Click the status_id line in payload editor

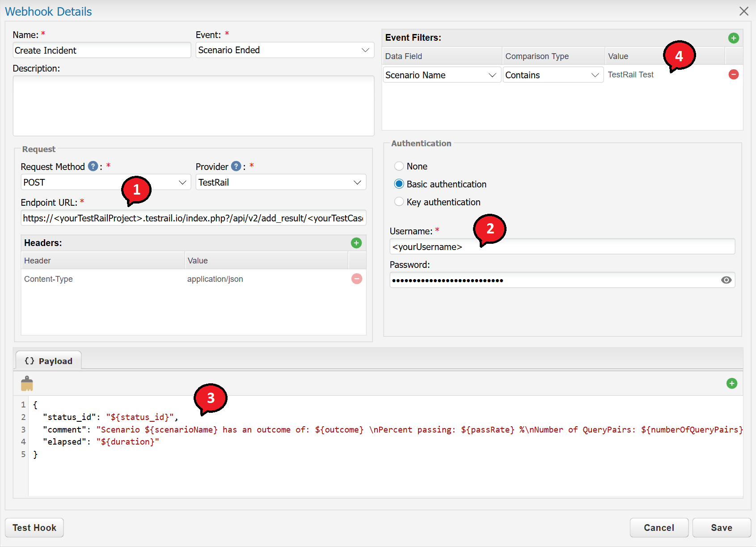(x=111, y=417)
